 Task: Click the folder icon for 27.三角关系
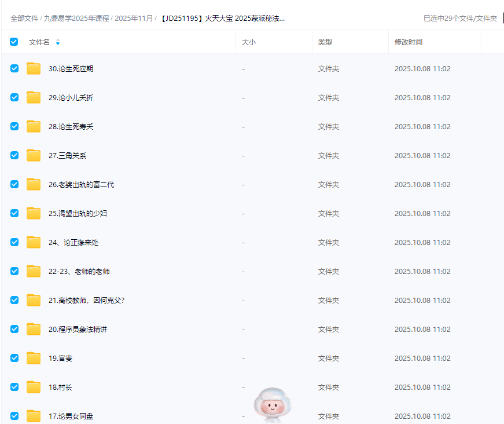[x=34, y=155]
